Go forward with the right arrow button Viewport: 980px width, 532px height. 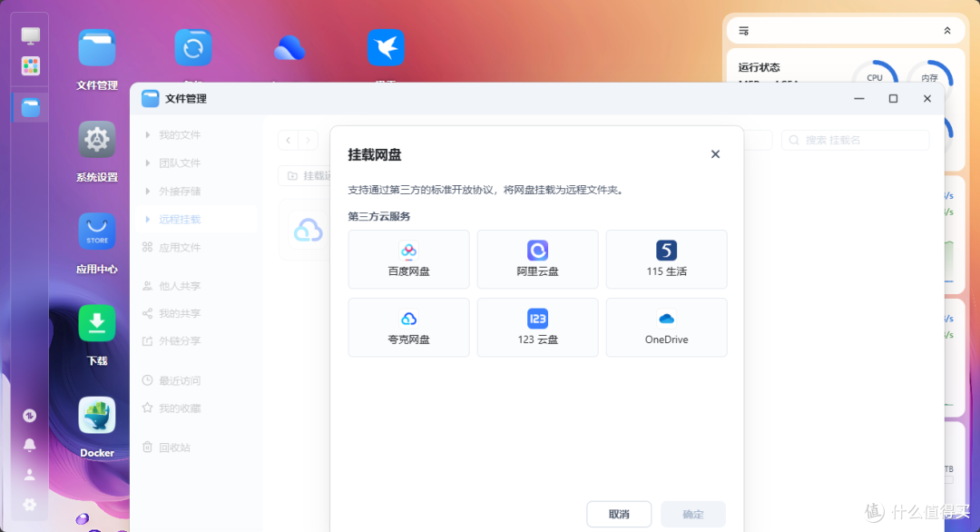click(309, 140)
